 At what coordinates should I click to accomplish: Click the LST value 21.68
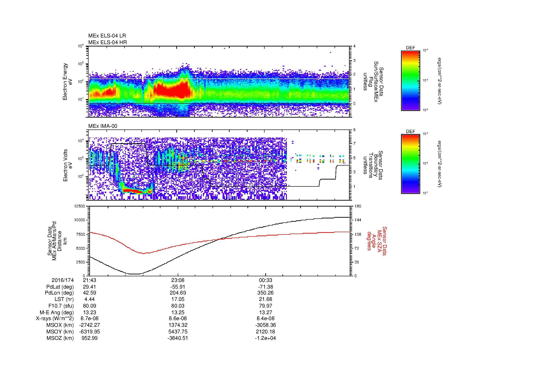tap(266, 299)
